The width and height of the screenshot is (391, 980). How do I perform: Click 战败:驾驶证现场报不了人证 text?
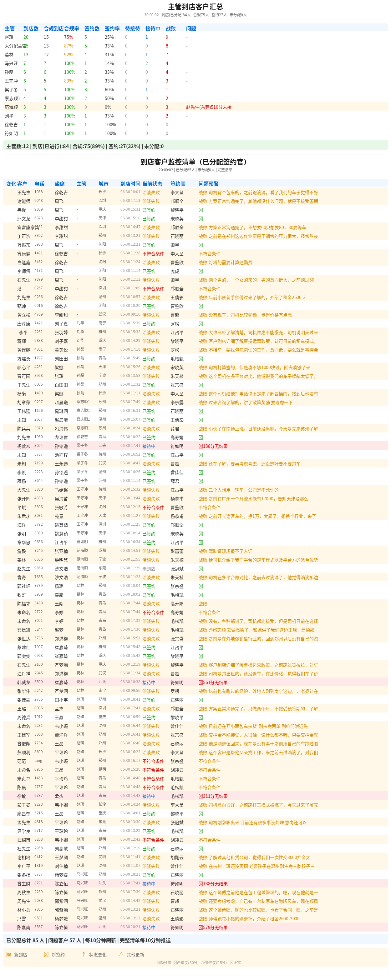pyautogui.click(x=226, y=551)
